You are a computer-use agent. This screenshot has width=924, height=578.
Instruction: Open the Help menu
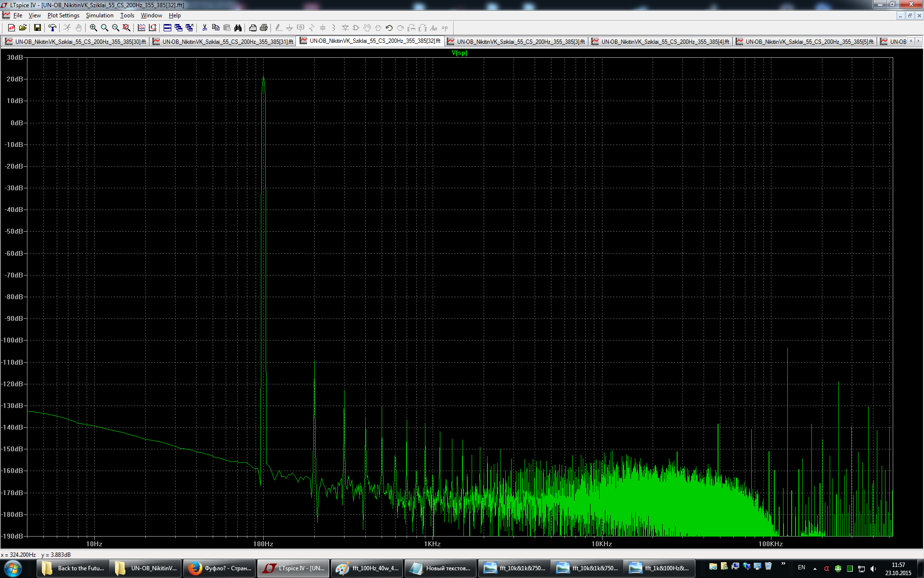(x=175, y=15)
